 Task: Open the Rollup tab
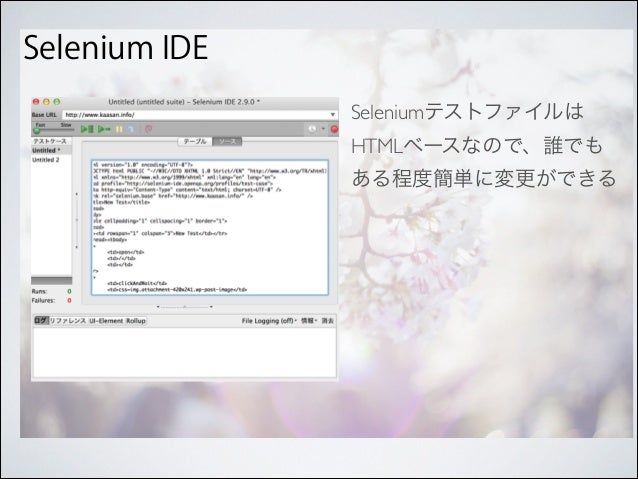click(x=135, y=321)
